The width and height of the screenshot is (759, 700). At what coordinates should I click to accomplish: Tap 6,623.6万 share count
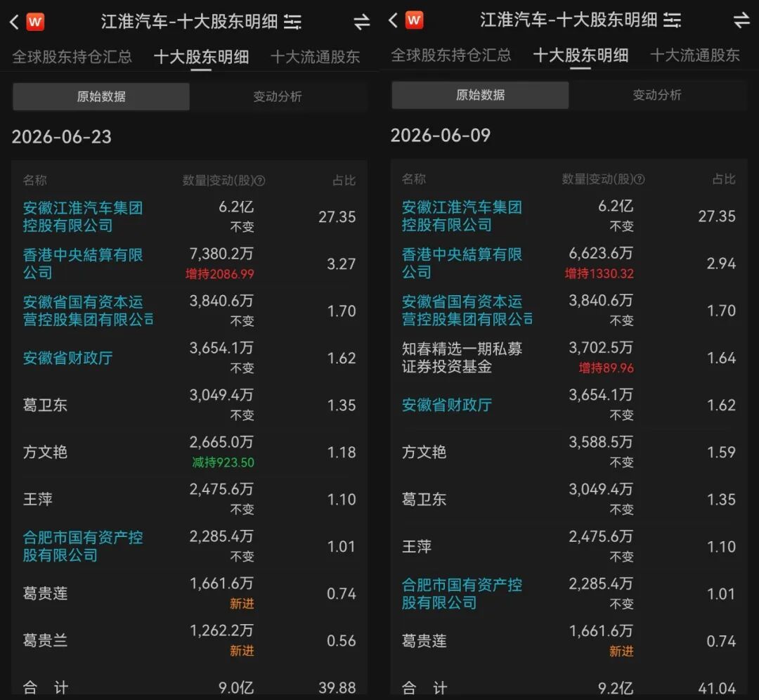click(601, 253)
